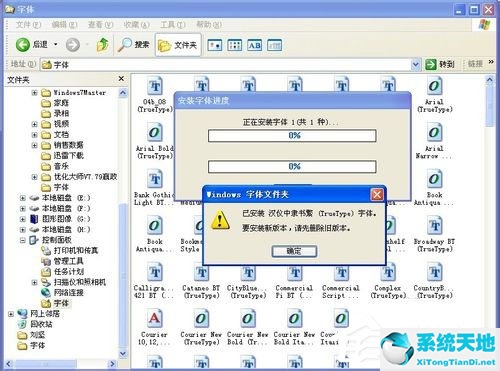Click the Forward navigation arrow icon
500x371 pixels.
coord(73,45)
